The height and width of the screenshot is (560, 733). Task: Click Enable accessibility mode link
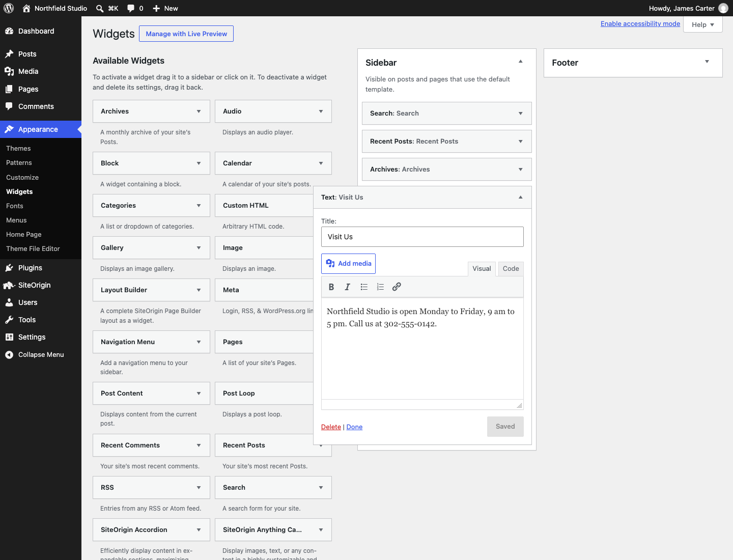(x=640, y=23)
